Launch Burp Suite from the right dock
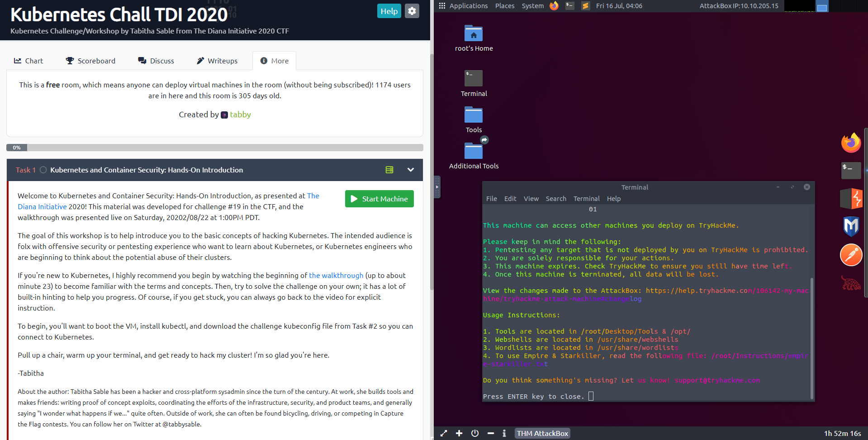Viewport: 868px width, 440px height. point(851,199)
